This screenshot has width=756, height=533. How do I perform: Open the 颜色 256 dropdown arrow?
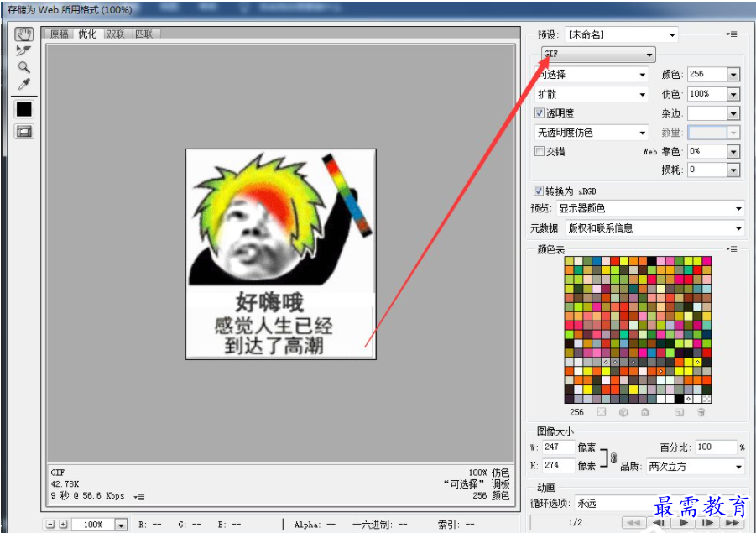coord(733,74)
